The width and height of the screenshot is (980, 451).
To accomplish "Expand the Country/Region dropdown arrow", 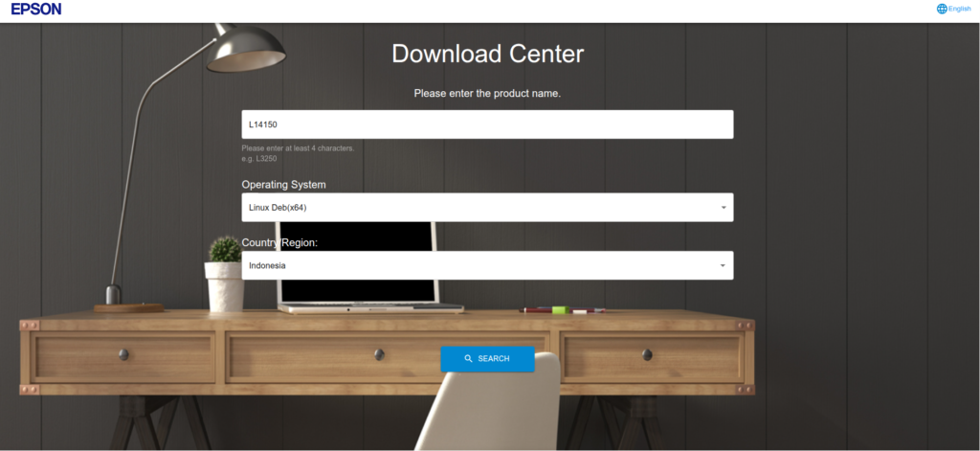I will 724,266.
